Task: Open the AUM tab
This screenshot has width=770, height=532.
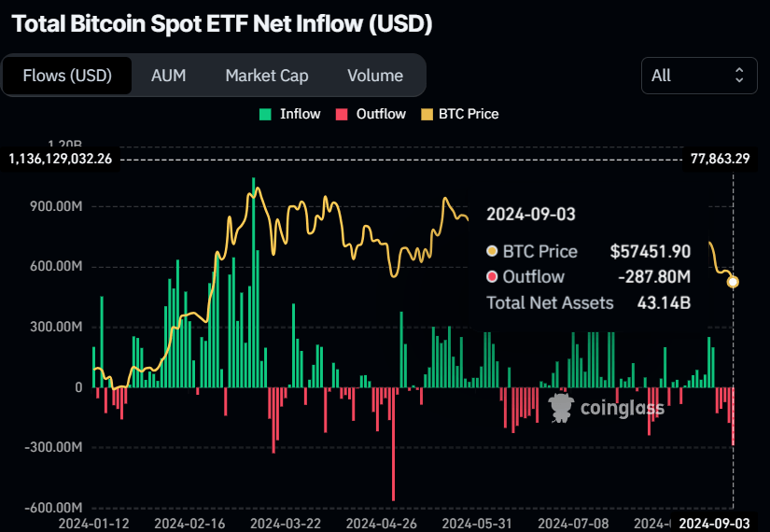Action: 168,76
